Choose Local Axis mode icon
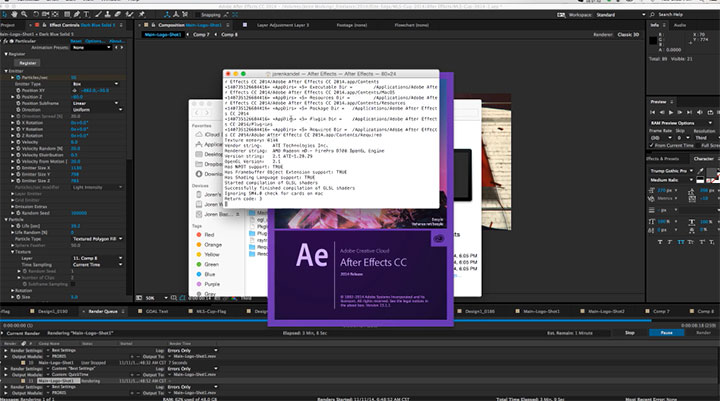The image size is (720, 401). pyautogui.click(x=167, y=15)
